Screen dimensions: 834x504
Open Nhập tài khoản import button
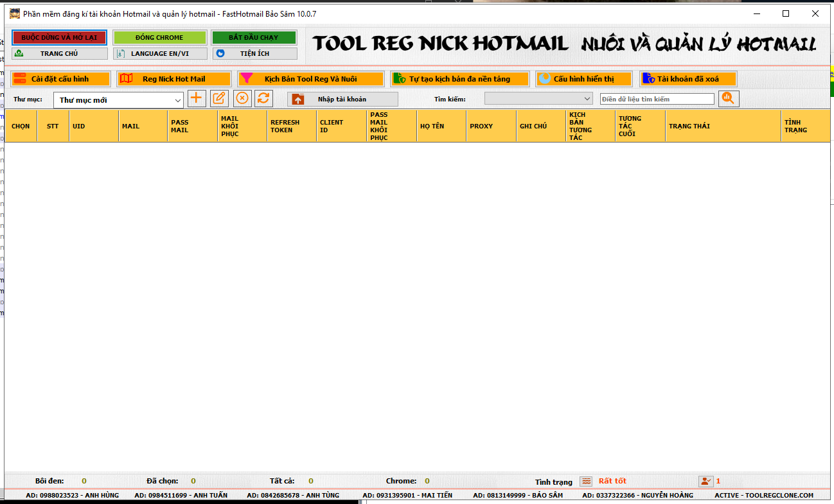(x=342, y=99)
